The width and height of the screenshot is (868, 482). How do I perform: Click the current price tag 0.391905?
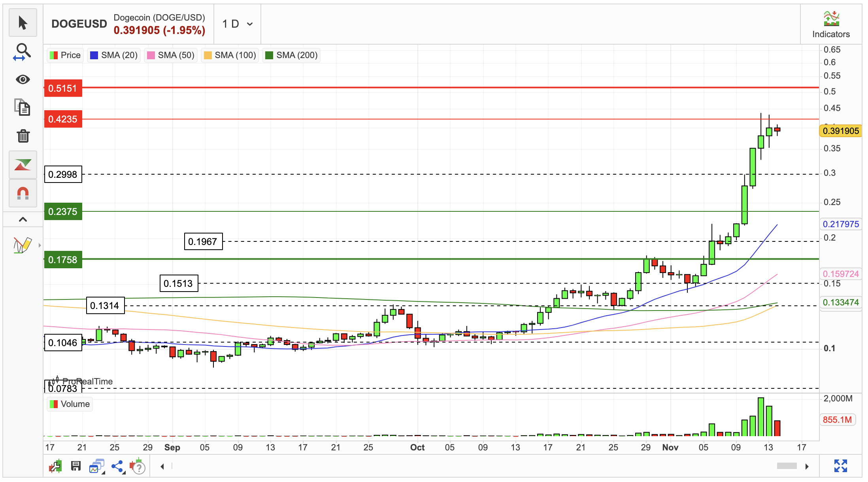pyautogui.click(x=841, y=131)
